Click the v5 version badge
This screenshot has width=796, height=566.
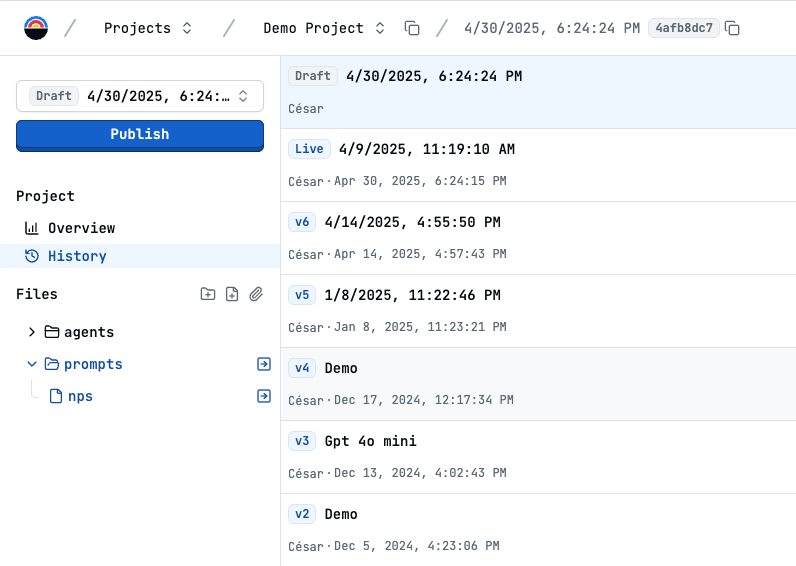302,295
